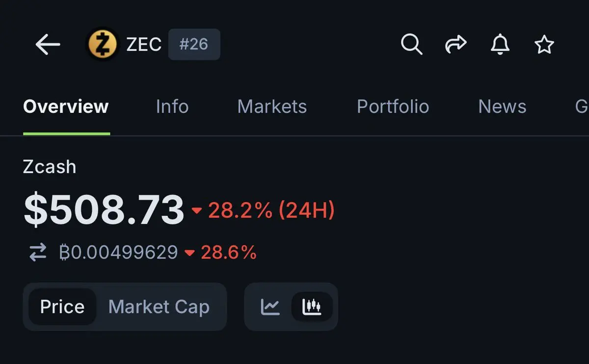
Task: Tap the $508.73 price value
Action: pos(104,210)
